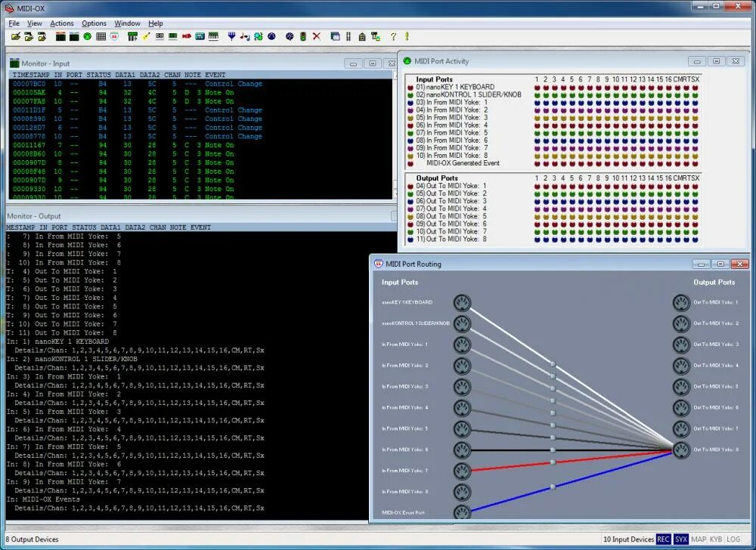
Task: Click the handle on the blue routing line
Action: coord(553,487)
